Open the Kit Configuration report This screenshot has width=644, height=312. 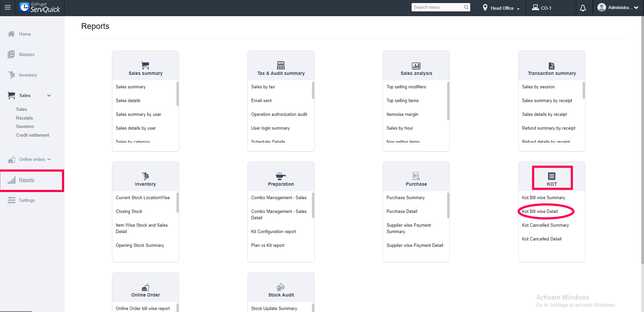pos(274,231)
